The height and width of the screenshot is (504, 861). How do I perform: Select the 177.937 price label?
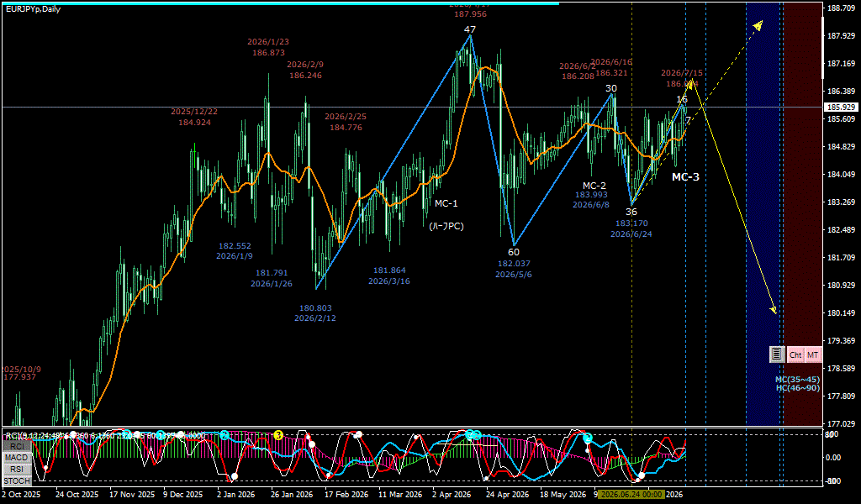pyautogui.click(x=19, y=377)
